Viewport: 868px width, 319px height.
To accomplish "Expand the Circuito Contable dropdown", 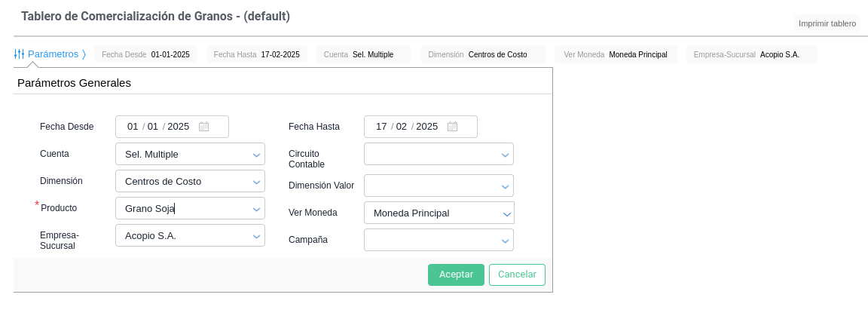I will click(x=505, y=155).
